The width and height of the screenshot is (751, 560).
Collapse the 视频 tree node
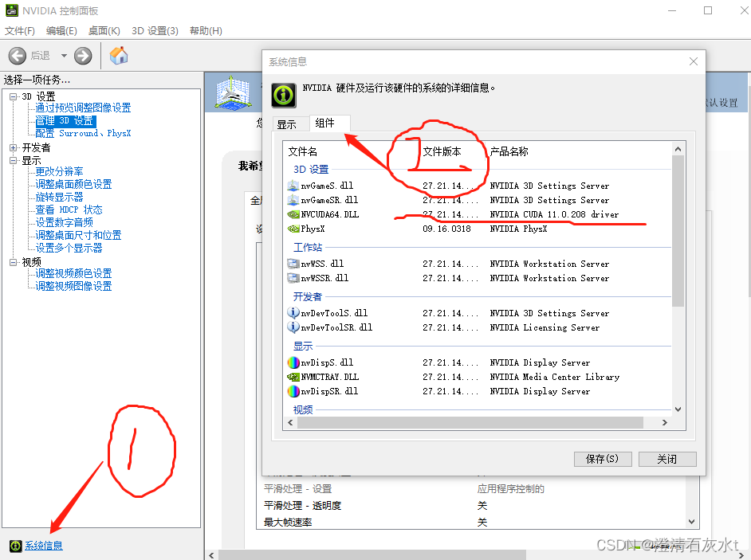point(13,262)
